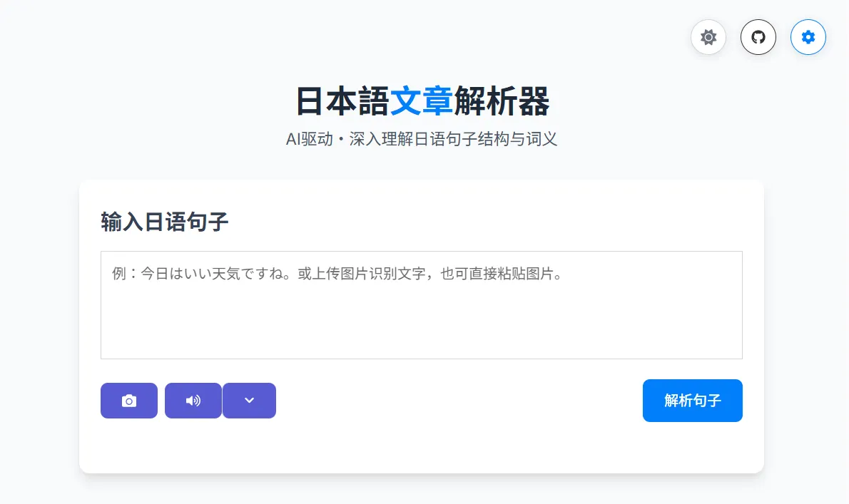Focus the Japanese sentence input textarea
Image resolution: width=849 pixels, height=504 pixels.
[x=421, y=305]
